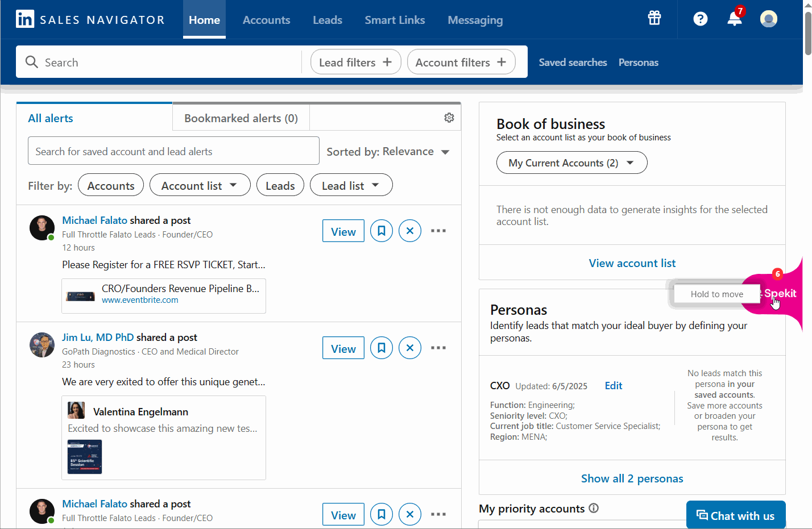Dismiss Jim Lu's post alert
The image size is (812, 529).
click(x=410, y=348)
